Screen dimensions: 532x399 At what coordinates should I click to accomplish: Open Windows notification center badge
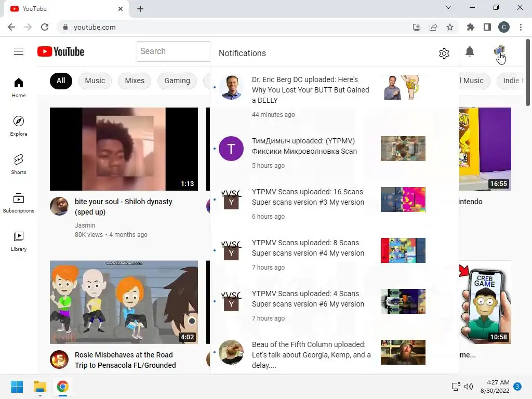(x=517, y=387)
